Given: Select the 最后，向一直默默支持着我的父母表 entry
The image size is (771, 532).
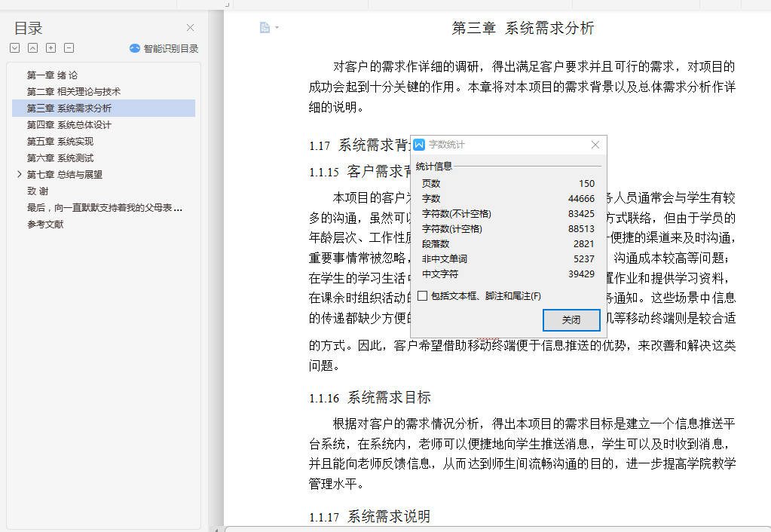Looking at the screenshot, I should (104, 207).
